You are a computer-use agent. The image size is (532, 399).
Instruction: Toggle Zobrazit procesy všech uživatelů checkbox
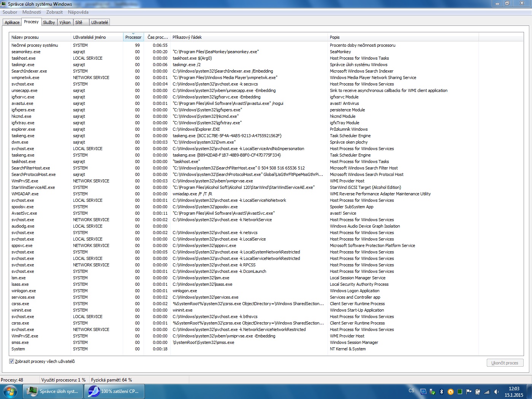point(11,361)
